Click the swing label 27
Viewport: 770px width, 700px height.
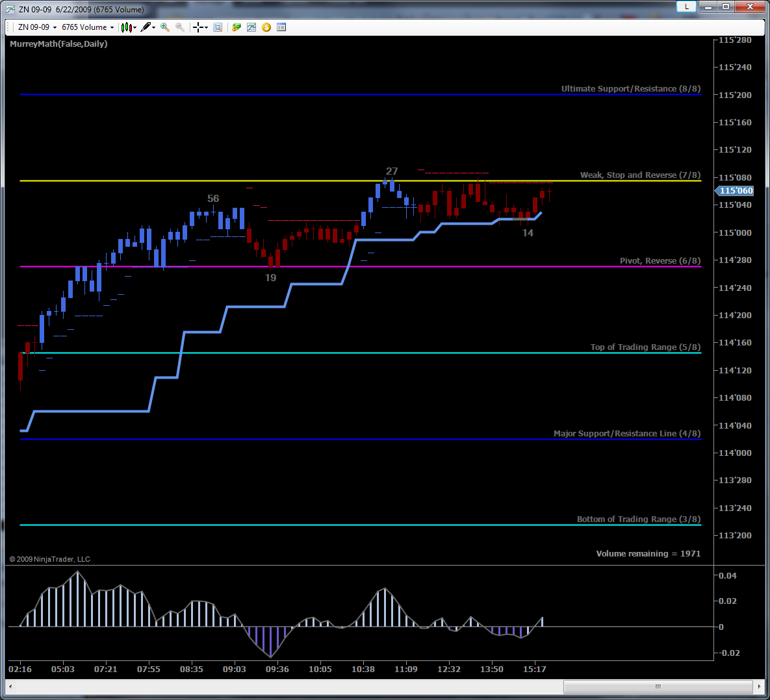[391, 171]
